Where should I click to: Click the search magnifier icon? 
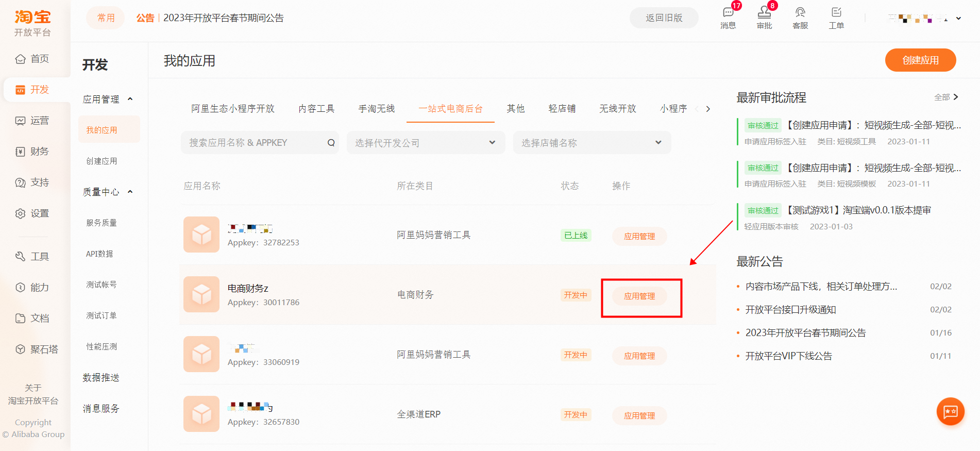[x=331, y=143]
